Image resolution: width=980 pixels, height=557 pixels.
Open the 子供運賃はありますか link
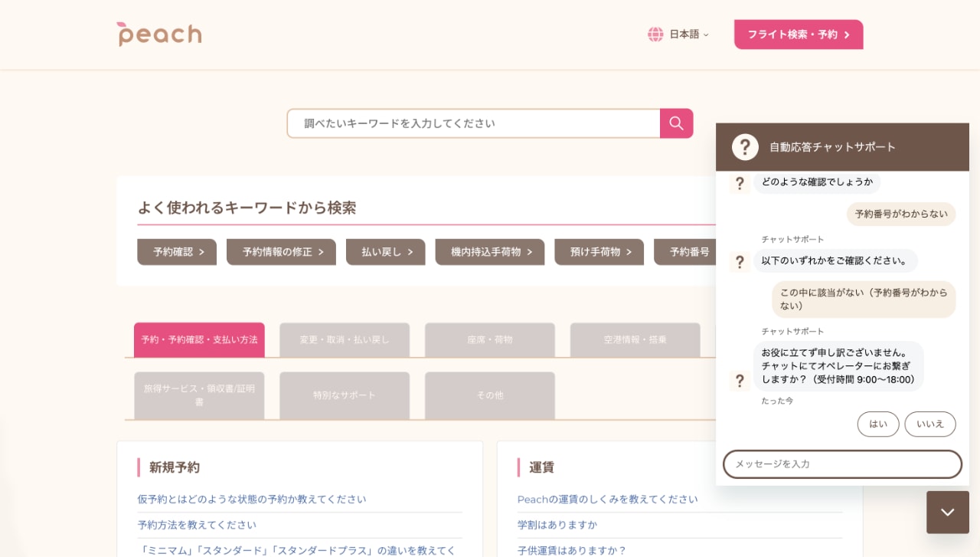[572, 550]
